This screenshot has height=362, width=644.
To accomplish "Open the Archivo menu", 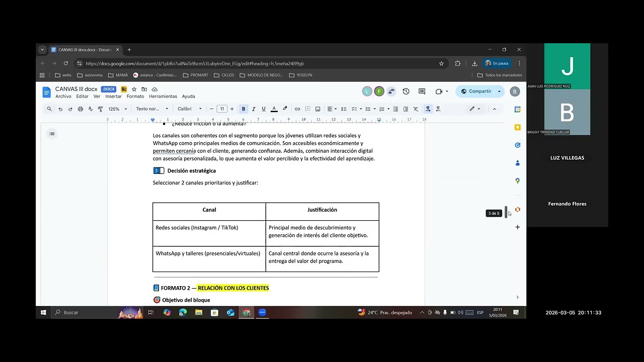I will click(63, 97).
